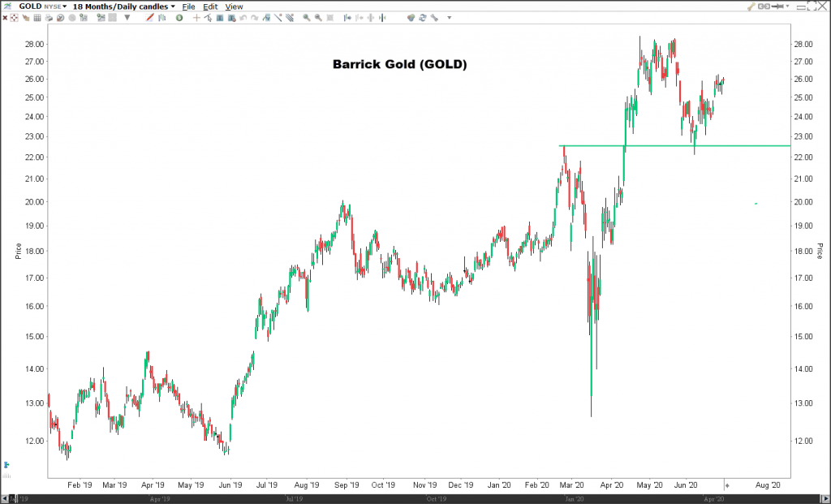
Task: Click the Sep '19 date axis label
Action: click(x=347, y=485)
